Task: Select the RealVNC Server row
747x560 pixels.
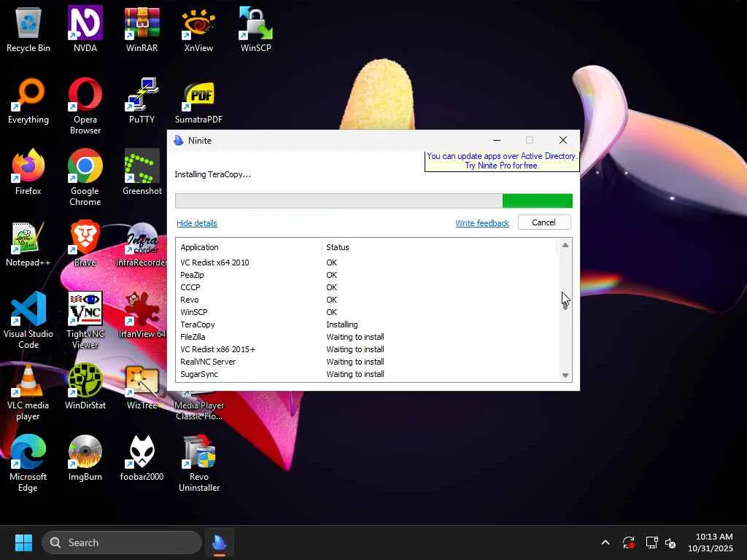Action: pos(367,362)
